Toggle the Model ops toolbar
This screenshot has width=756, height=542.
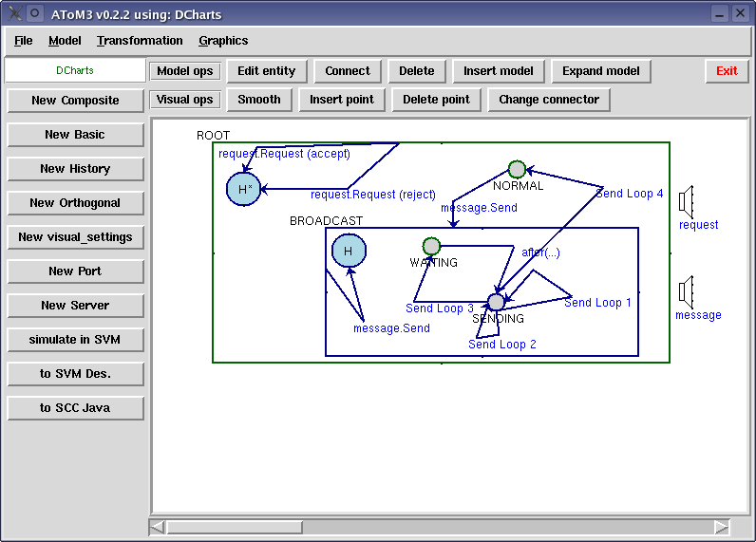point(184,71)
